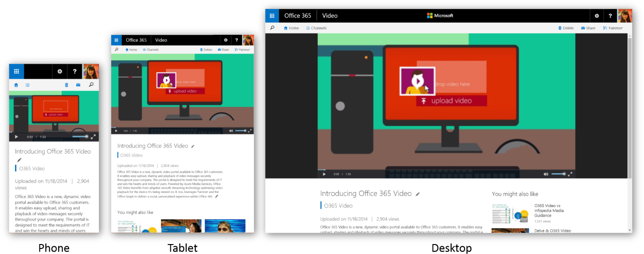Click the Microsoft logo in the Desktop header
Screen dimensions: 644x254
coord(440,16)
